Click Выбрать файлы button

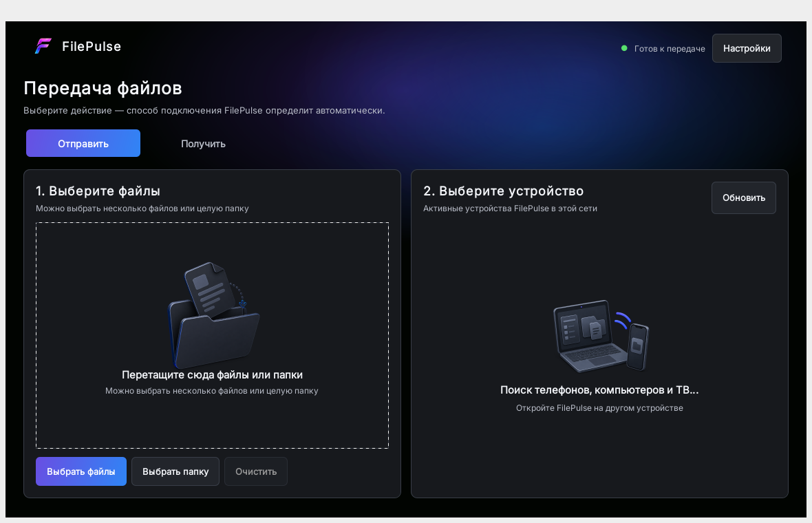tap(81, 471)
